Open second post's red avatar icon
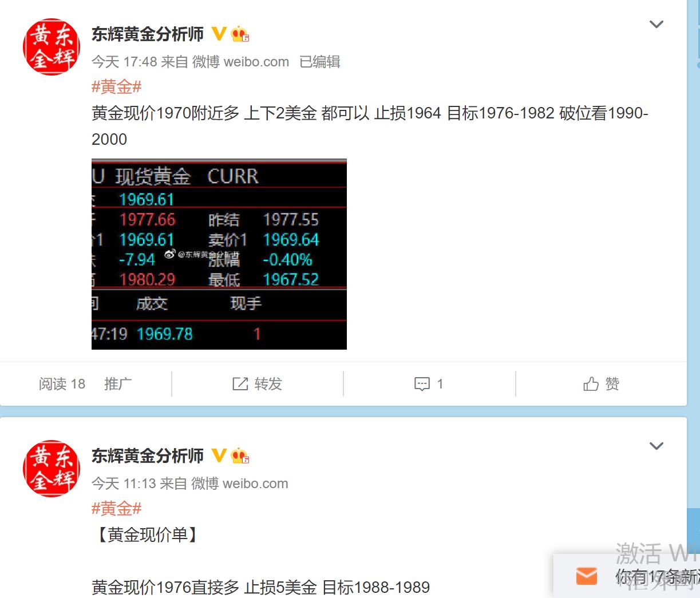 (x=52, y=469)
